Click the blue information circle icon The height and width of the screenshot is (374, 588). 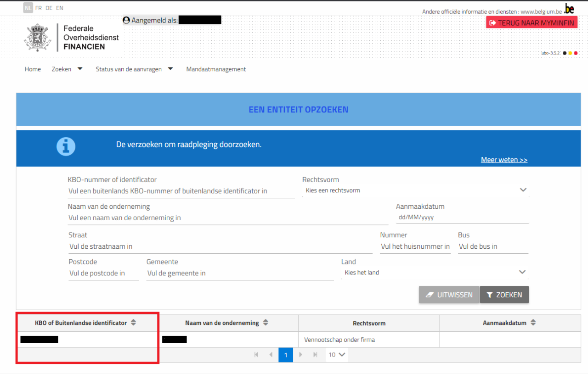click(66, 146)
